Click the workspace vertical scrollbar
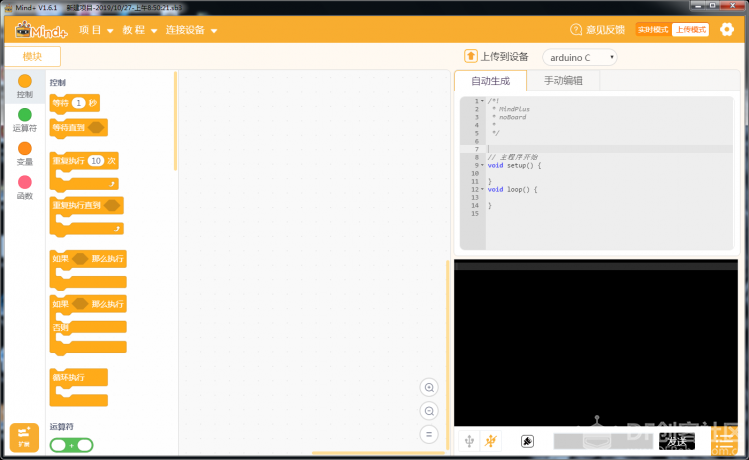Image resolution: width=749 pixels, height=460 pixels. (448, 356)
